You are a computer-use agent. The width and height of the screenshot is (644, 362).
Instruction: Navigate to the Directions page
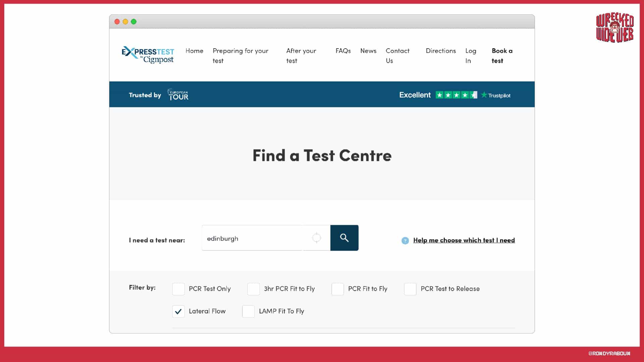pyautogui.click(x=440, y=51)
